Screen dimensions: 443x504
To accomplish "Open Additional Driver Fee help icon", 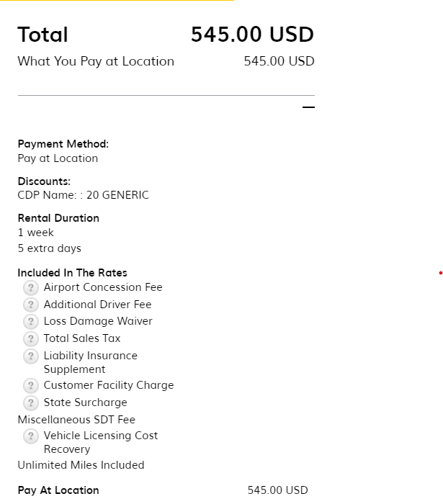I will pyautogui.click(x=30, y=305).
